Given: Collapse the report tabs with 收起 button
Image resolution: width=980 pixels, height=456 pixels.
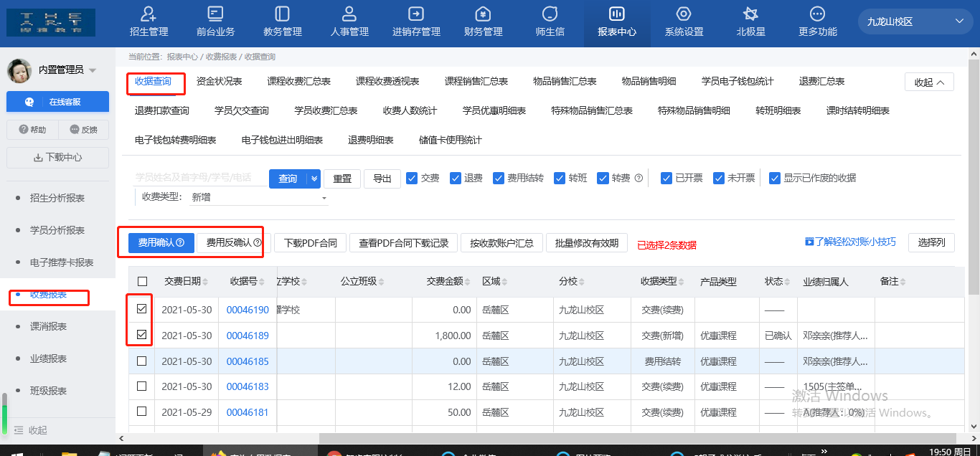Looking at the screenshot, I should point(929,82).
